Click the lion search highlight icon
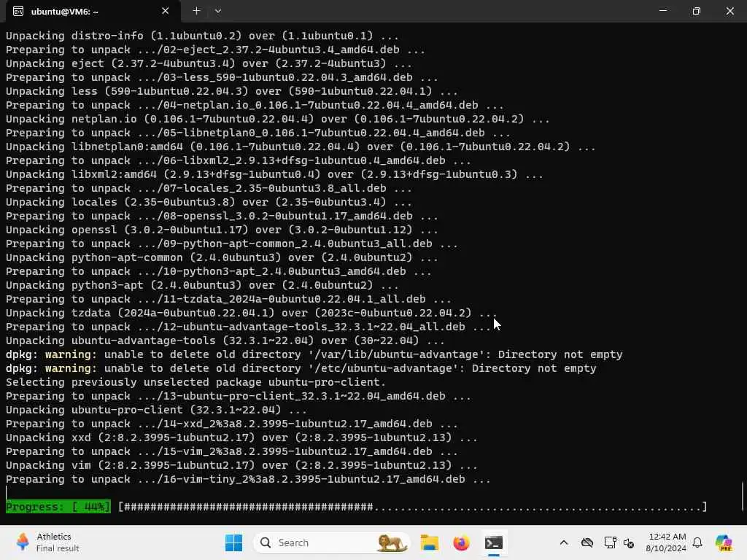 point(392,542)
